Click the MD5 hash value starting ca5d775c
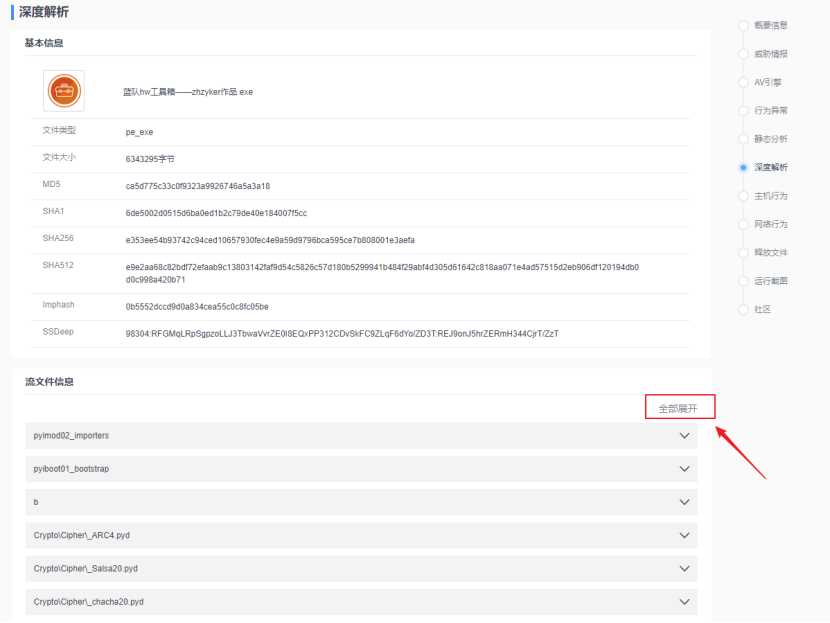 coord(197,186)
